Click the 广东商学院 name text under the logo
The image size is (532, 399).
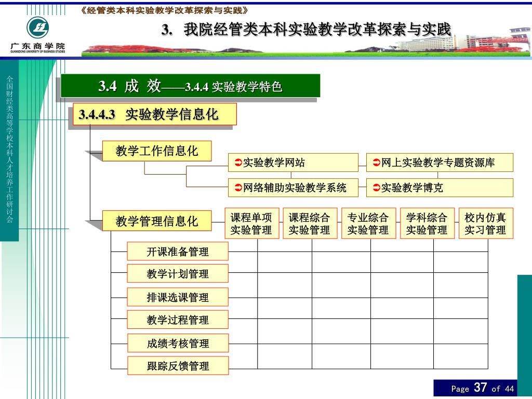[37, 46]
